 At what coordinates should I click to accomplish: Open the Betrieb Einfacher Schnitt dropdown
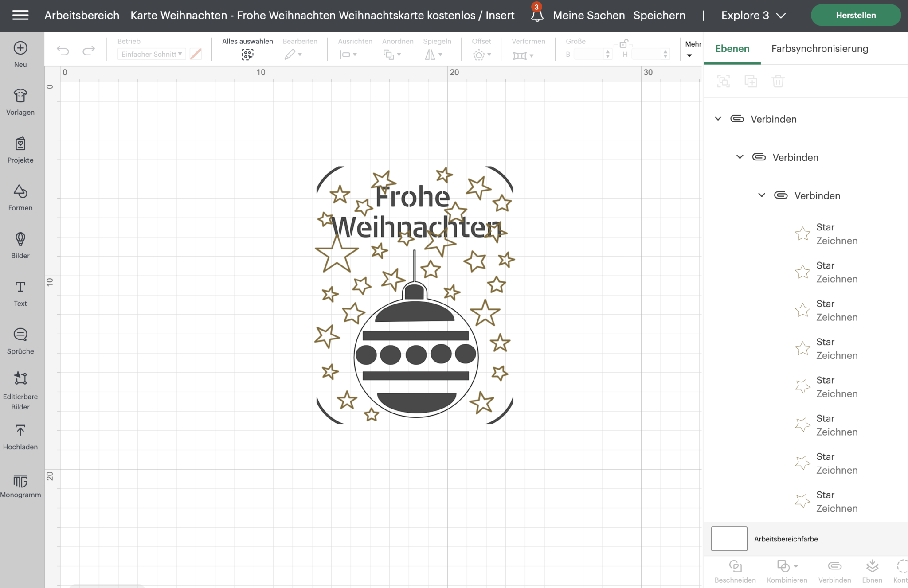coord(151,54)
